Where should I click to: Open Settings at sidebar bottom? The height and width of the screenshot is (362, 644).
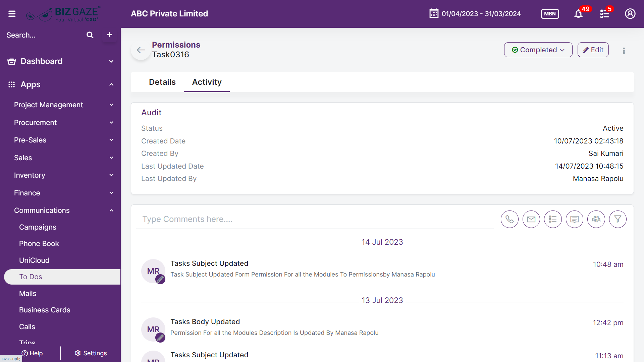91,353
